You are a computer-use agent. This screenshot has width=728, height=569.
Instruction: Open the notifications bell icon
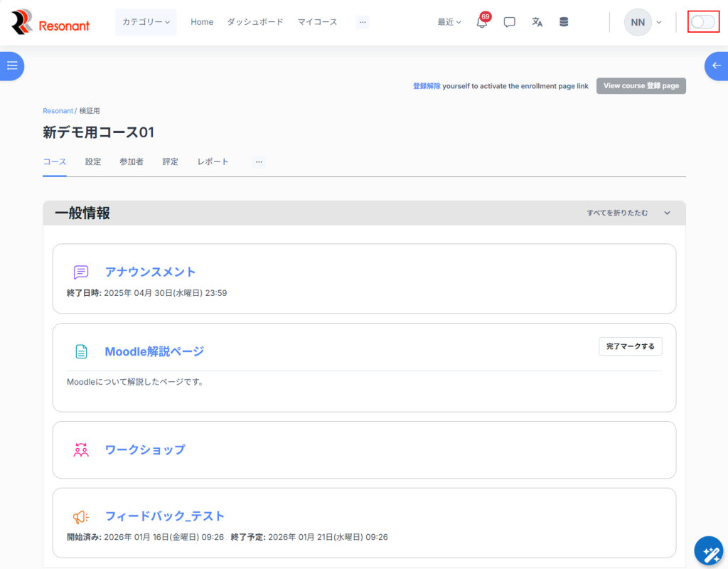pyautogui.click(x=482, y=22)
